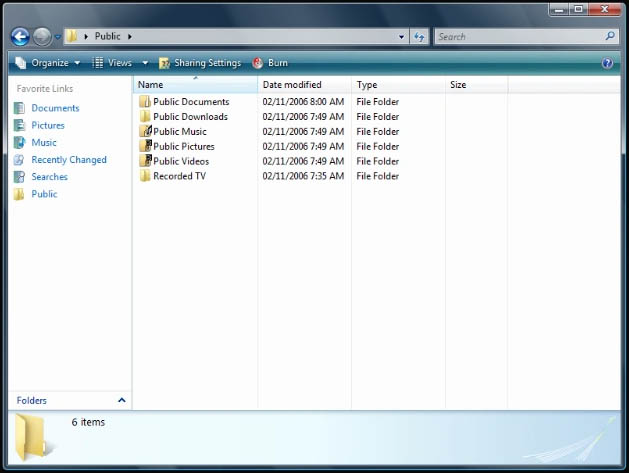Click the grayed Forward arrow button
629x473 pixels.
42,37
